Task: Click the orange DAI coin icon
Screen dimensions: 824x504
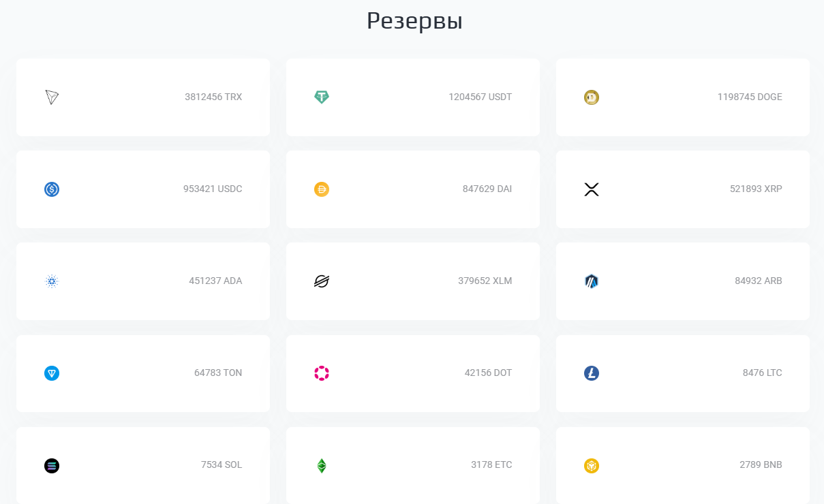Action: click(x=322, y=189)
